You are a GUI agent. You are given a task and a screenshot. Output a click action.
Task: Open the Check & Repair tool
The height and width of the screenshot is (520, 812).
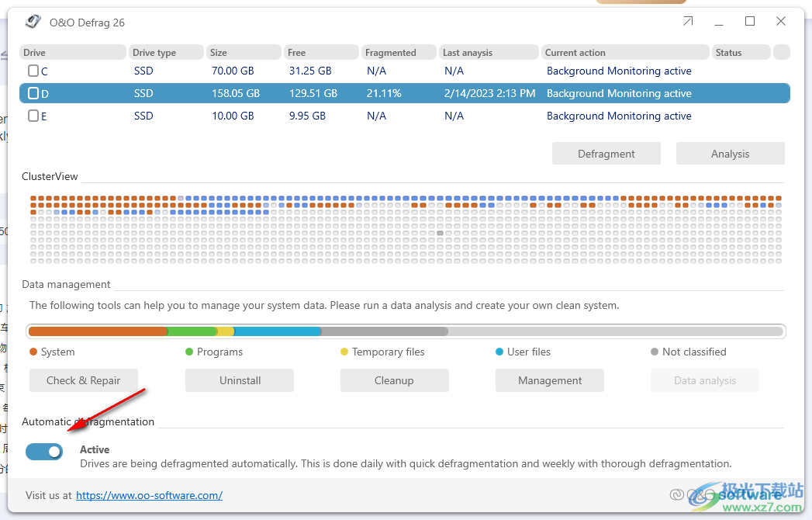pos(84,380)
